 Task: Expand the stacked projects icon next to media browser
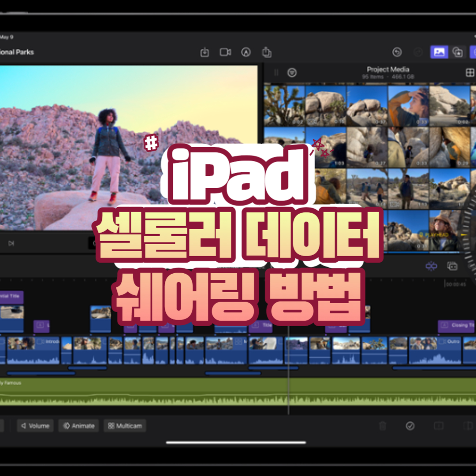457,52
